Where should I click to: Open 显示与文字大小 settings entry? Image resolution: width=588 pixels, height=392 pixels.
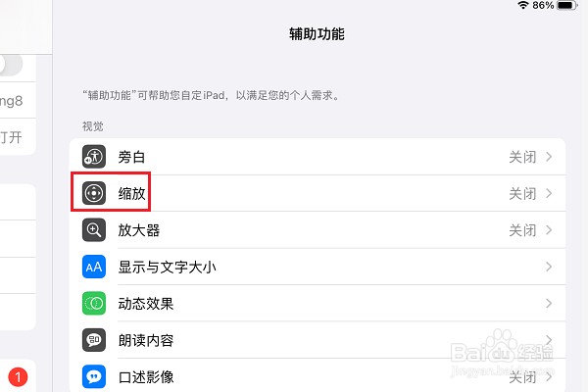(x=318, y=267)
